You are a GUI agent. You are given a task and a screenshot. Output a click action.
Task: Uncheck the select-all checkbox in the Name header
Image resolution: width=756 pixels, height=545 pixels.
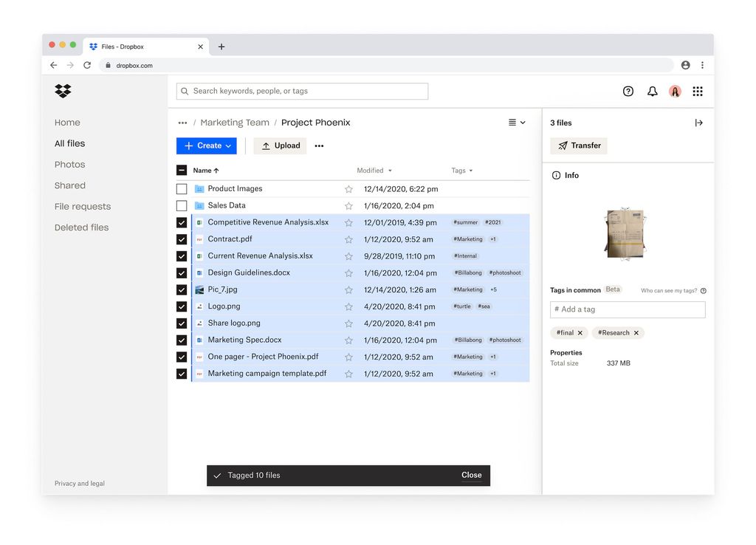(x=181, y=170)
